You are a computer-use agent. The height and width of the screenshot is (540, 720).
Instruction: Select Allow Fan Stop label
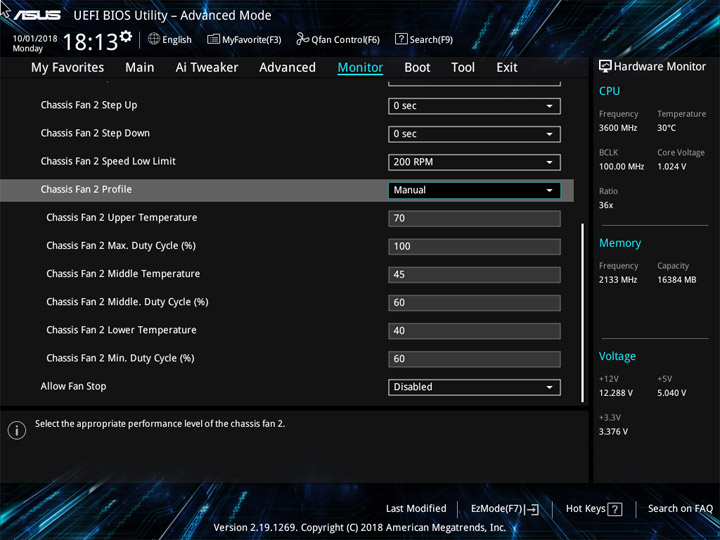coord(73,386)
